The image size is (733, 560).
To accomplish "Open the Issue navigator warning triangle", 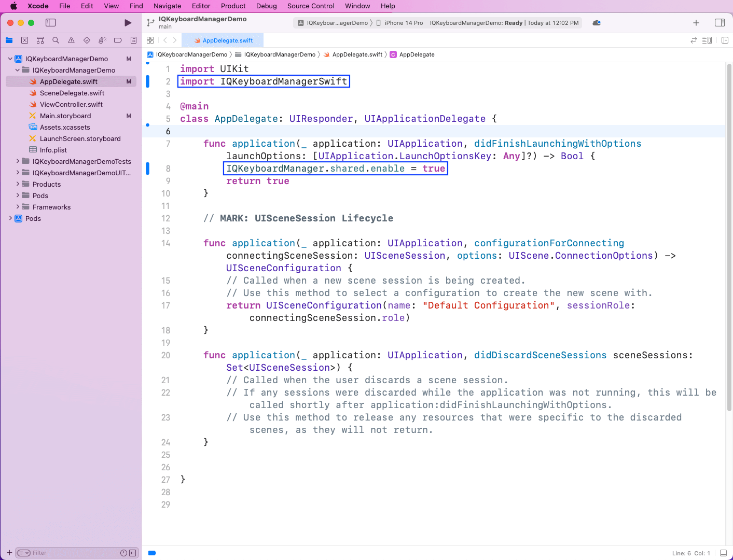I will click(71, 40).
